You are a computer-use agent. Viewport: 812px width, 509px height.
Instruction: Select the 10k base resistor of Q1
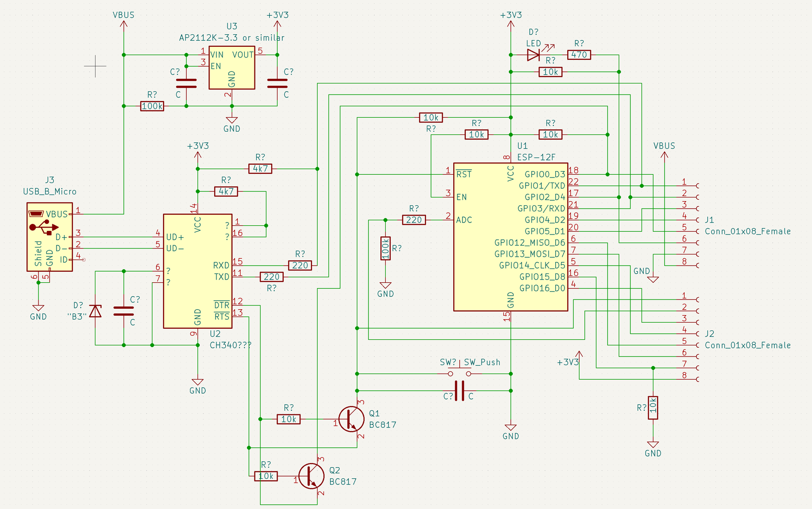click(x=289, y=419)
